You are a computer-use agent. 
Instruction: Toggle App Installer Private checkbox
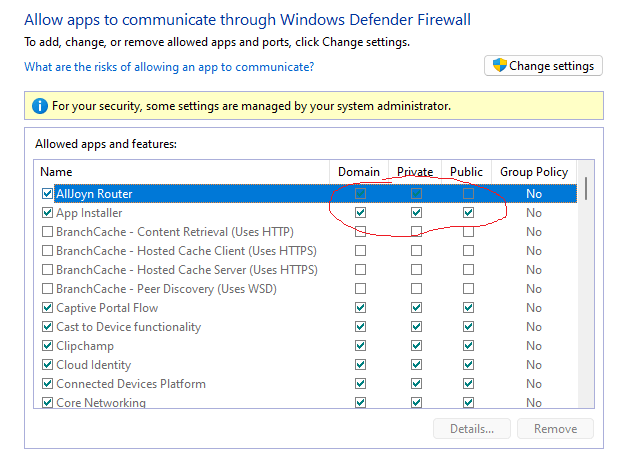coord(416,213)
